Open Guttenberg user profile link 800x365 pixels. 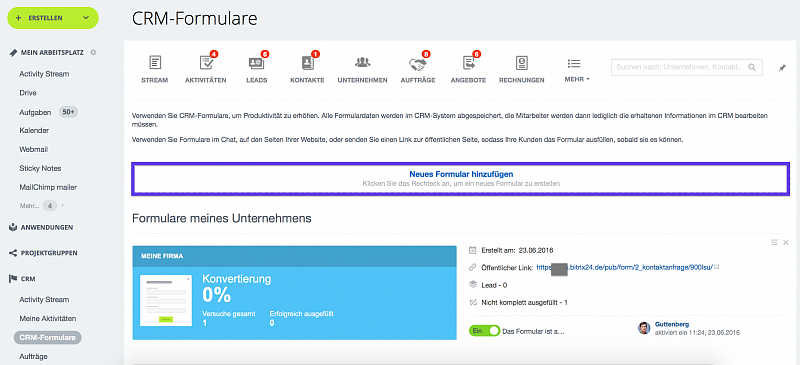pos(671,324)
